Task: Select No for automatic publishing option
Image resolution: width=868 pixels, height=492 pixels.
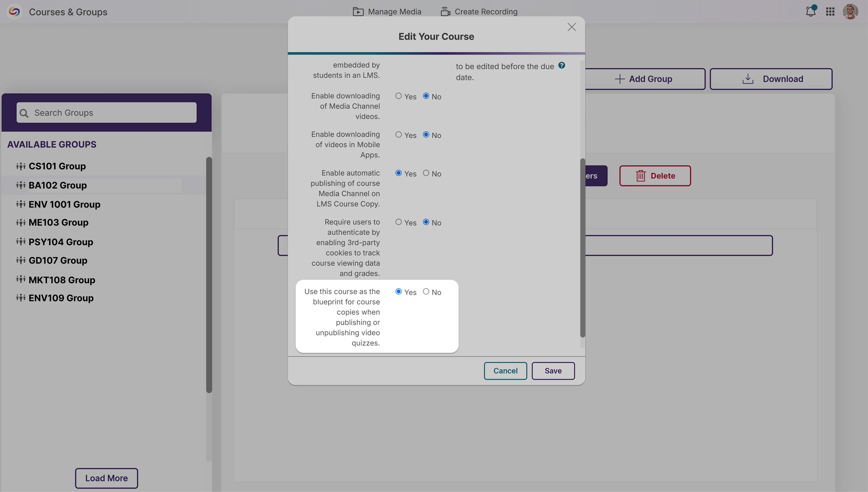Action: 426,173
